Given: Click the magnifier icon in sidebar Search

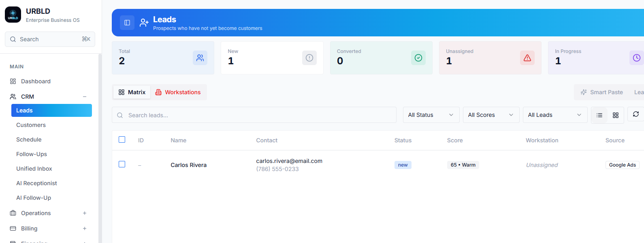Looking at the screenshot, I should point(13,39).
